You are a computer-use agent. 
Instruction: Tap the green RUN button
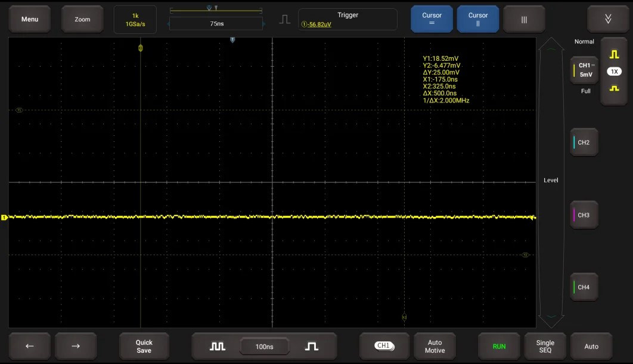tap(499, 346)
